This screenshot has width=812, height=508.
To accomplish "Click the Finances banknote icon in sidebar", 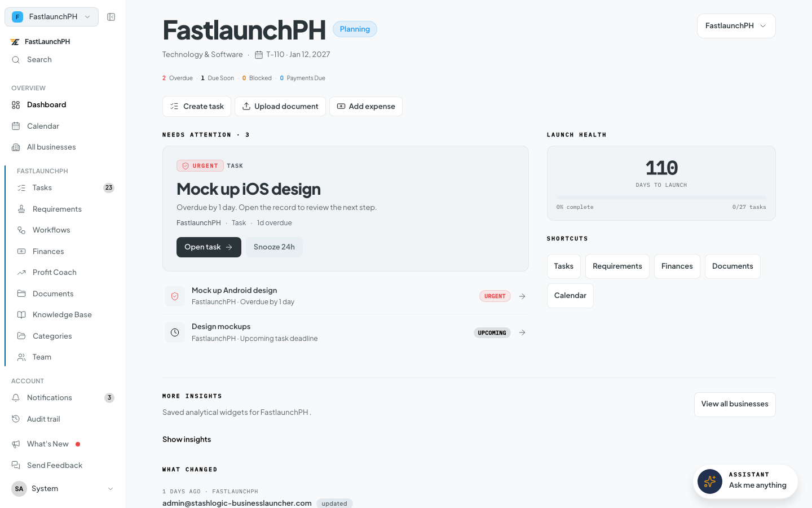I will pos(21,251).
